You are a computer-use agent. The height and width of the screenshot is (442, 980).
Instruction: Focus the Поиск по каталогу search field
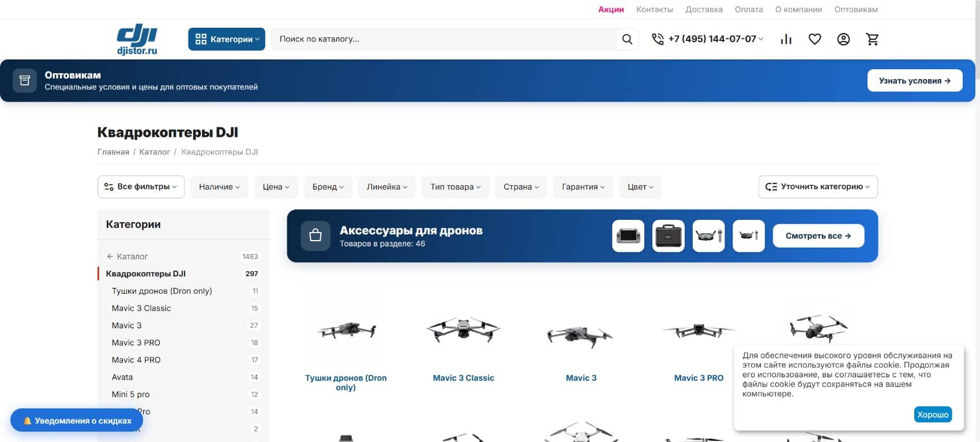[444, 39]
